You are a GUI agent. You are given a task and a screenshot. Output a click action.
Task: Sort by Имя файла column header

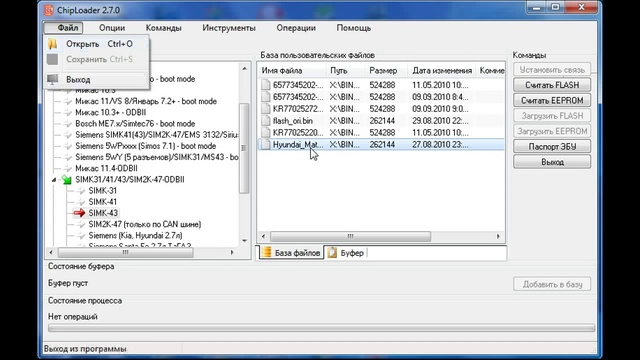292,70
